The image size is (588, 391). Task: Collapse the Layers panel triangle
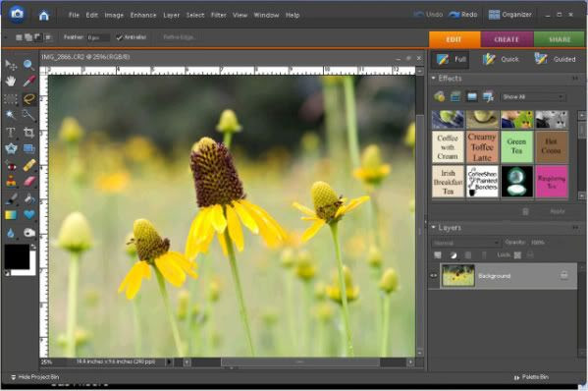[x=433, y=227]
